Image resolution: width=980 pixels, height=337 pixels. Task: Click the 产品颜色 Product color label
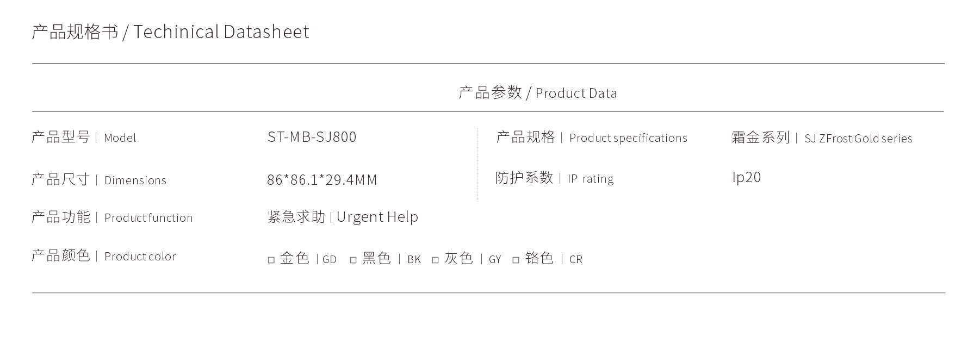pos(104,255)
